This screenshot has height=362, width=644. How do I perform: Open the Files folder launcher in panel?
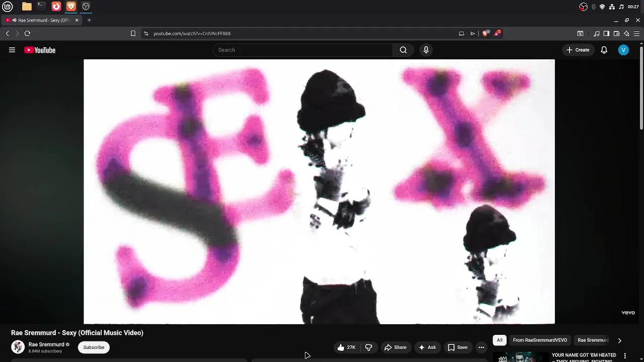(x=27, y=7)
